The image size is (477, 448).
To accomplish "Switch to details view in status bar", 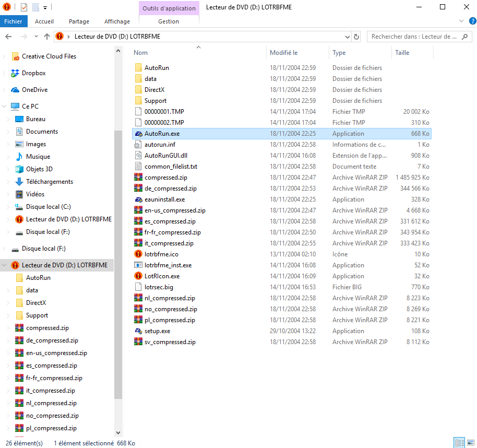I will tap(459, 443).
